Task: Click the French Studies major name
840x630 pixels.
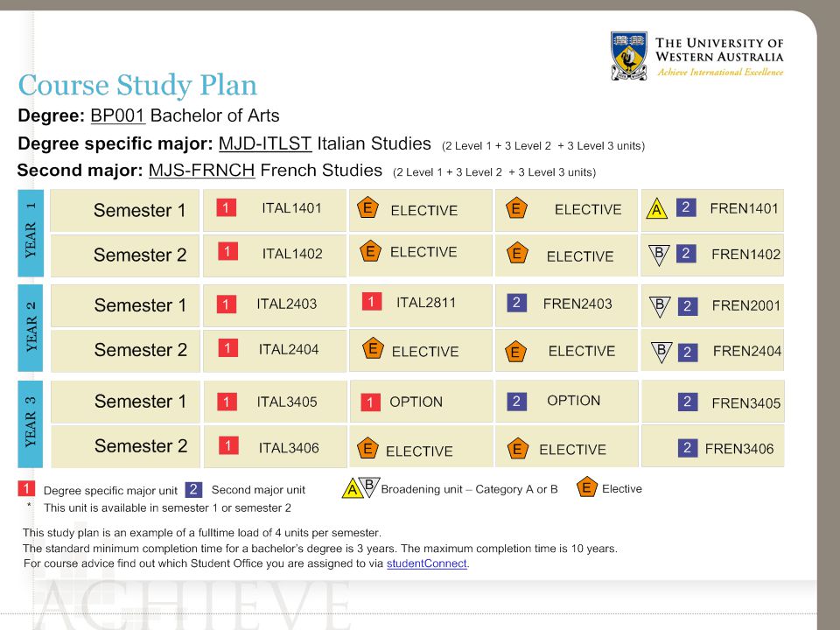Action: (321, 171)
